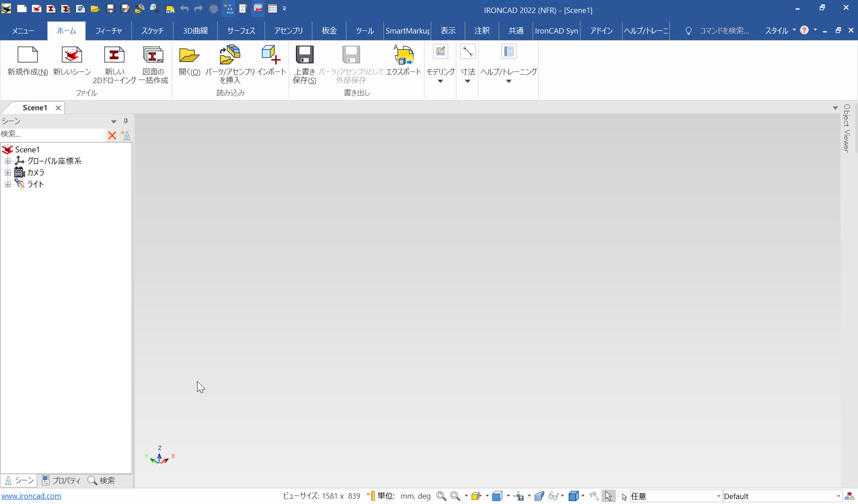This screenshot has width=858, height=504.
Task: Toggle the 3D rotate view icon in title bar
Action: coord(258,8)
